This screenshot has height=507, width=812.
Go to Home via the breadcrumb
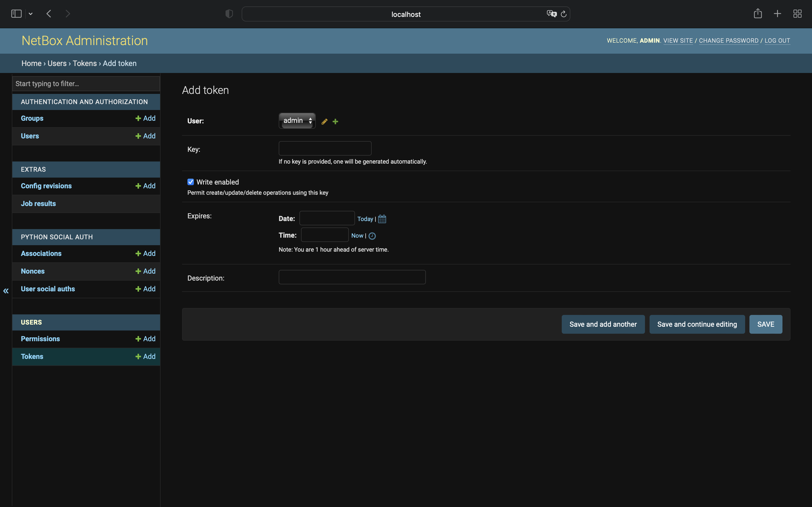[31, 63]
